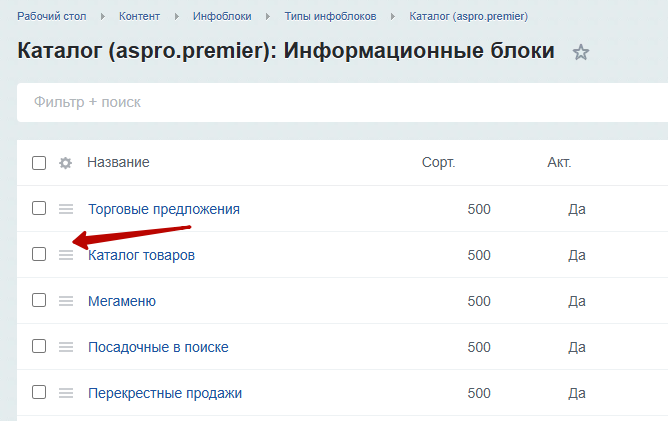Check the Торговые предложения row checkbox

39,208
